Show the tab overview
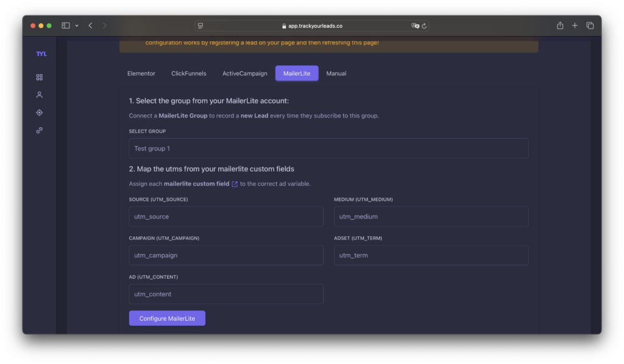624x364 pixels. [590, 26]
